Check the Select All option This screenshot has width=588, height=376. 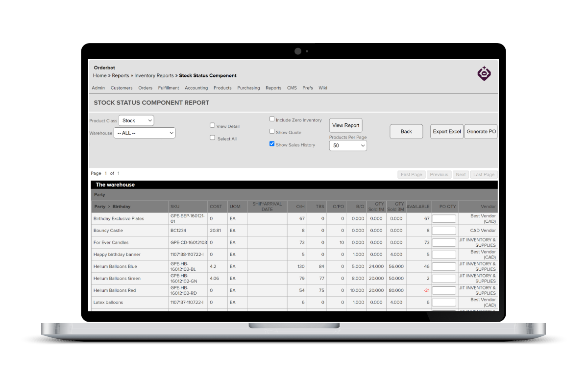212,137
